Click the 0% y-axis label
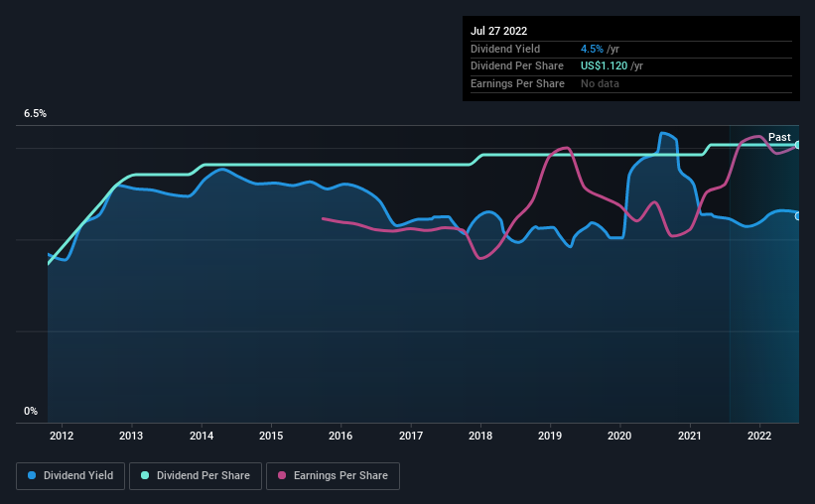The width and height of the screenshot is (815, 504). [x=31, y=412]
